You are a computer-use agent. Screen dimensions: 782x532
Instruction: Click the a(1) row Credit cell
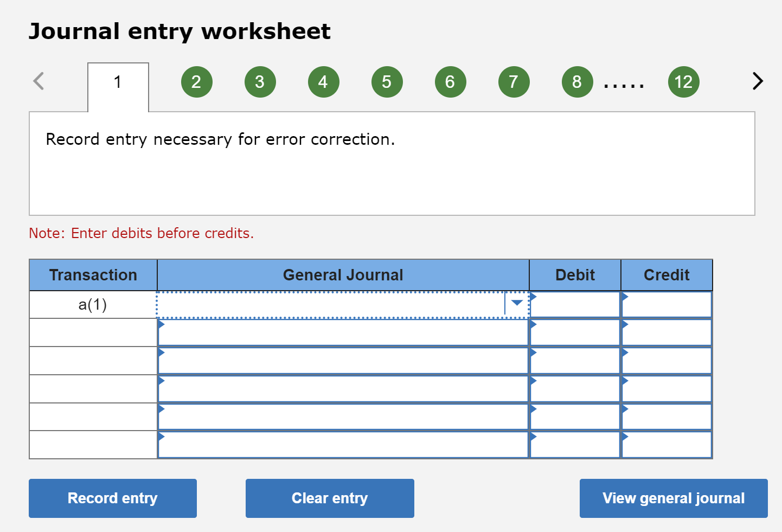666,305
